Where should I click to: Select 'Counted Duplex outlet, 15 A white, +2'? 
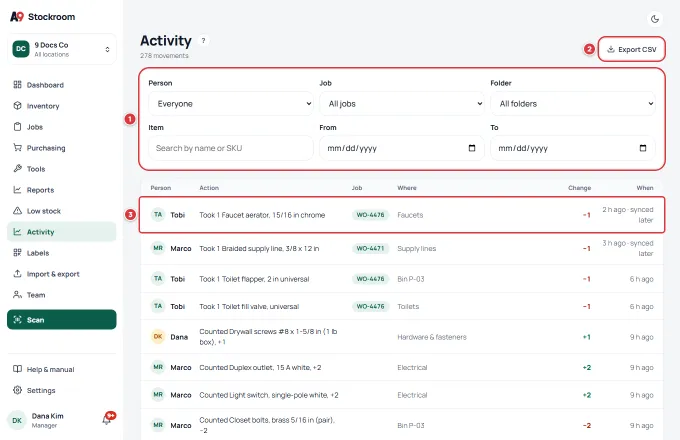[260, 368]
